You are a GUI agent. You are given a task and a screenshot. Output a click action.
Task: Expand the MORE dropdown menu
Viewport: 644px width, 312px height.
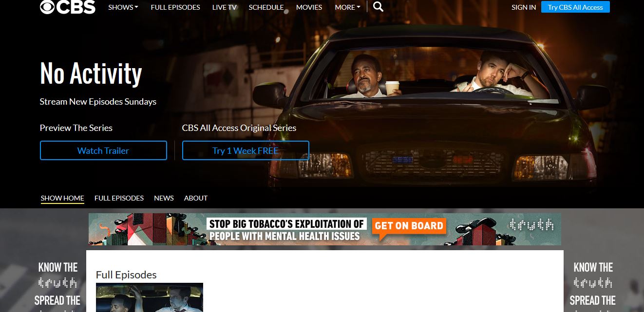coord(348,7)
